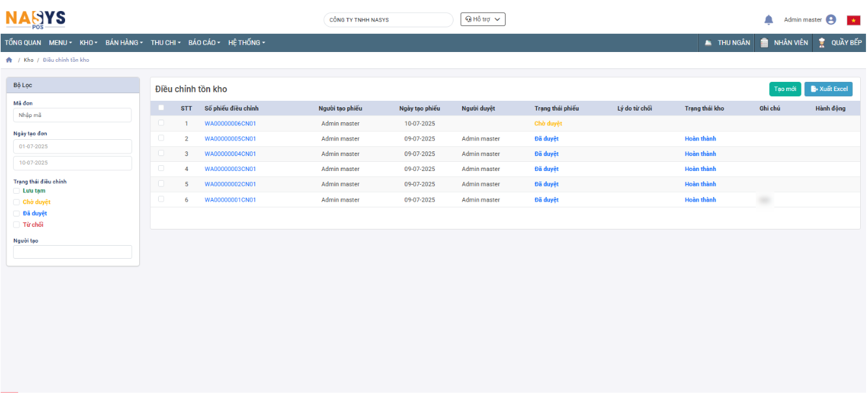Click the notification bell icon

point(768,20)
